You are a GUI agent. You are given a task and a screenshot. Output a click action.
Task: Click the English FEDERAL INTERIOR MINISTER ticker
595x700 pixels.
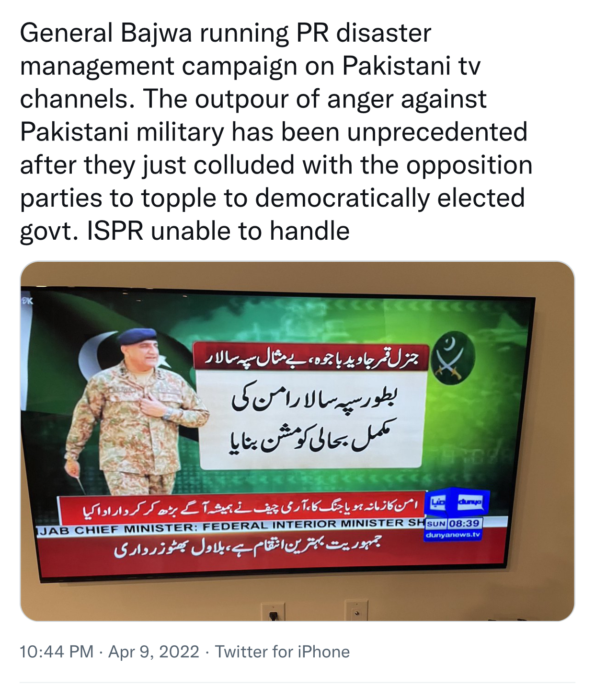(231, 526)
